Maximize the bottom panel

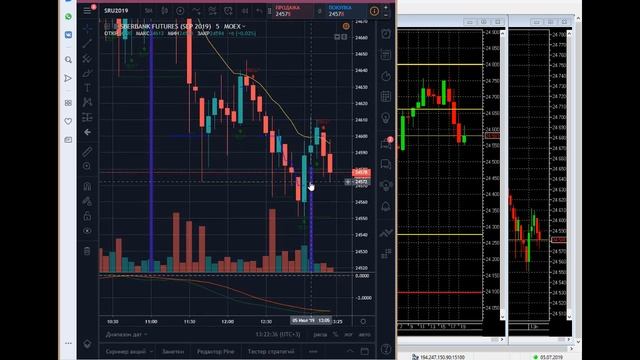[364, 351]
